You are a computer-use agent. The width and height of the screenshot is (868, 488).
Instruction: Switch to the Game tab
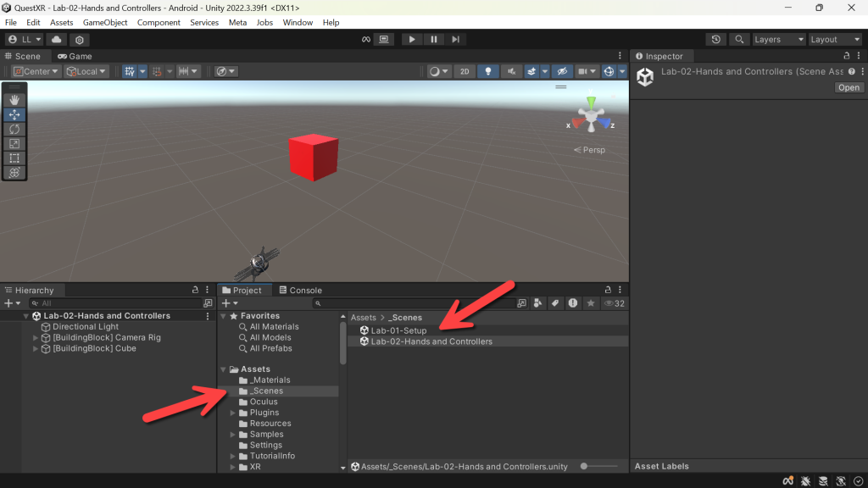tap(75, 57)
